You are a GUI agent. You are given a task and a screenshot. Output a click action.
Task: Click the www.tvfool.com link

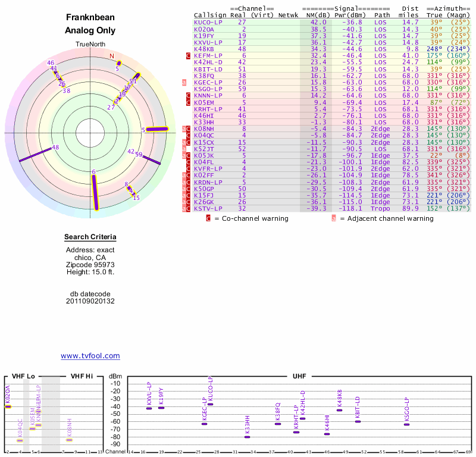pyautogui.click(x=90, y=356)
